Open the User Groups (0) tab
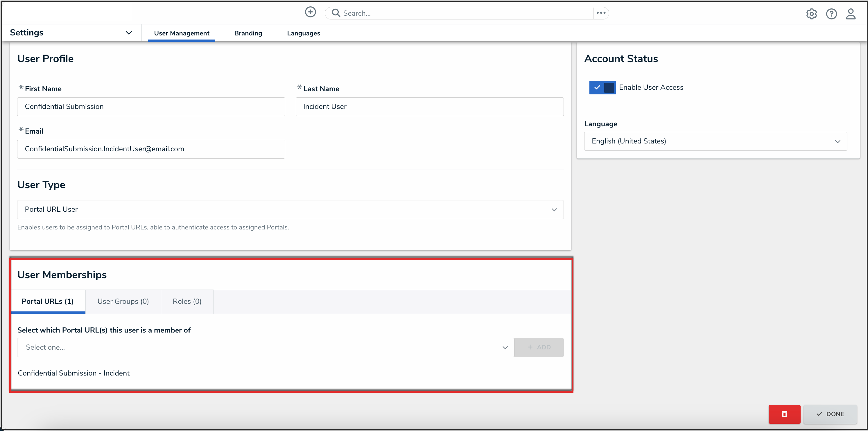The image size is (868, 431). [x=123, y=301]
